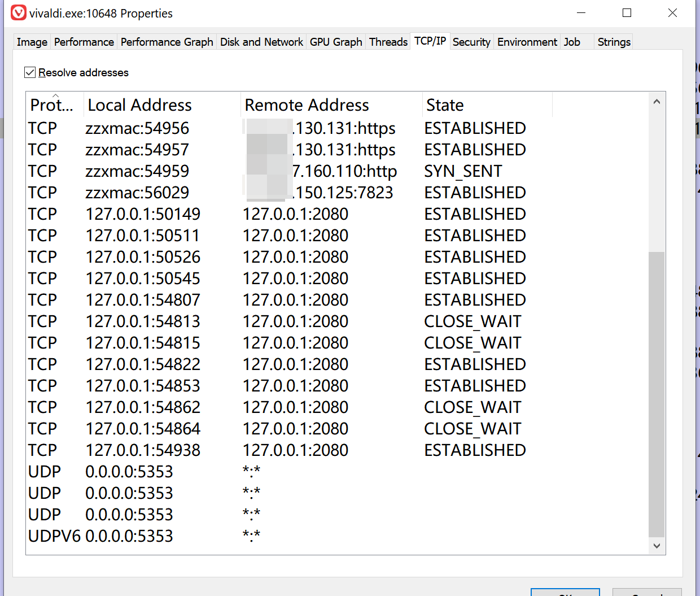This screenshot has height=596, width=700.
Task: Select the TCP/IP tab
Action: pyautogui.click(x=430, y=41)
